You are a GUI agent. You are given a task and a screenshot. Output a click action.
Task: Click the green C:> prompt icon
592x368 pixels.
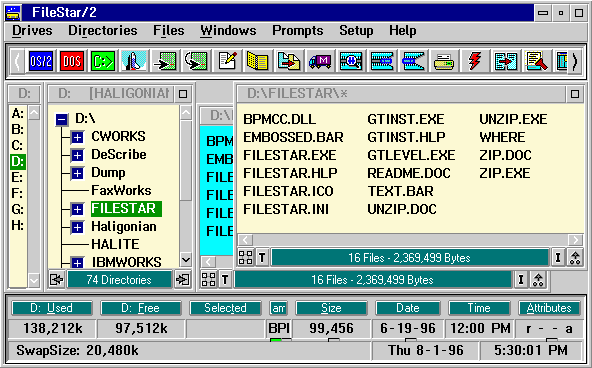103,61
